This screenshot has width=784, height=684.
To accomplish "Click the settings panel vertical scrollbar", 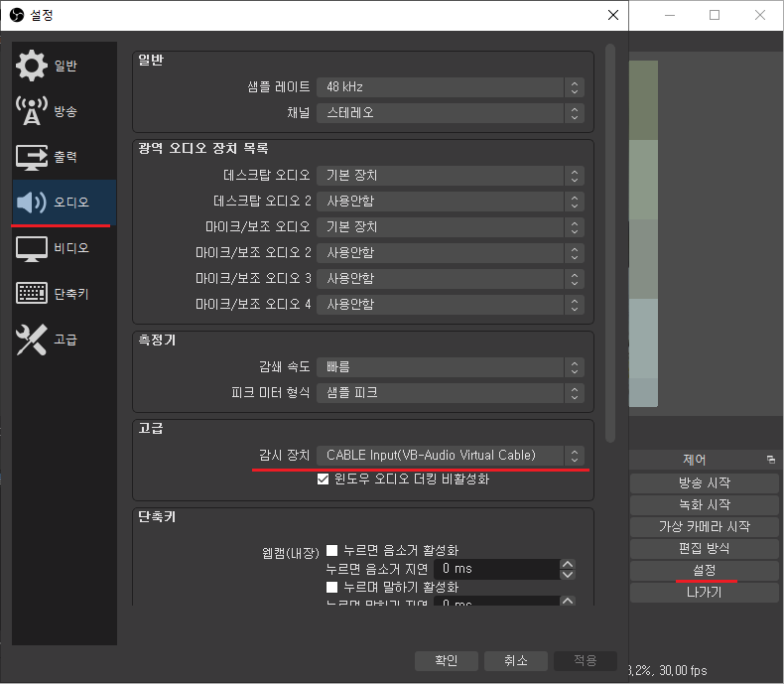I will coord(610,243).
